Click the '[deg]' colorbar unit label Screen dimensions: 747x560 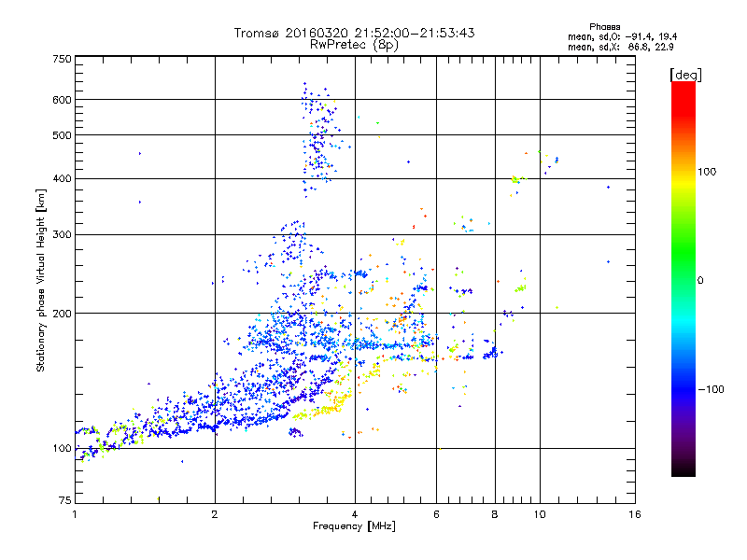pos(685,75)
